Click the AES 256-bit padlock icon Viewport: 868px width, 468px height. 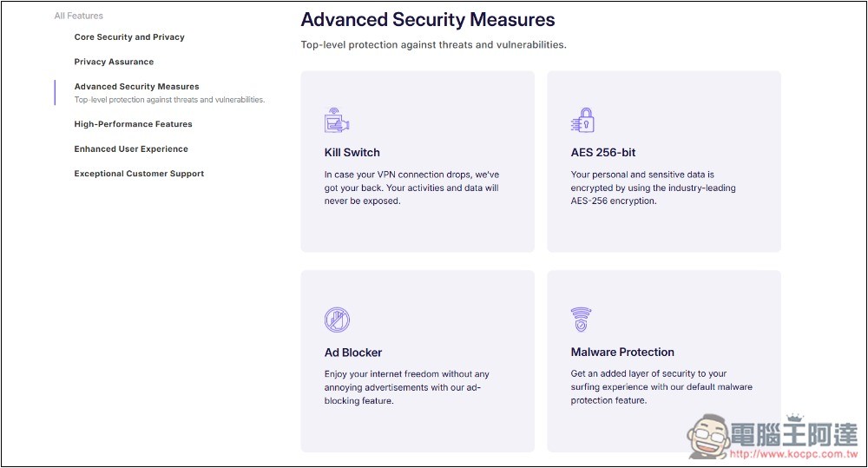point(583,120)
